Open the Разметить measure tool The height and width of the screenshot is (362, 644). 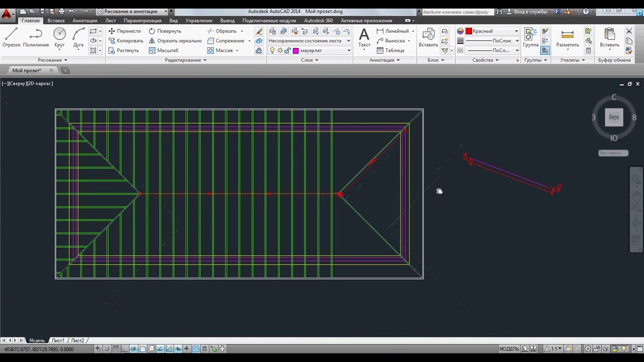pyautogui.click(x=568, y=38)
